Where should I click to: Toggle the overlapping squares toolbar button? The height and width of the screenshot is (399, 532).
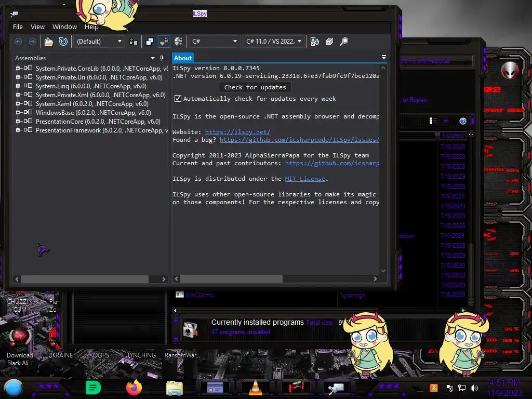[149, 42]
